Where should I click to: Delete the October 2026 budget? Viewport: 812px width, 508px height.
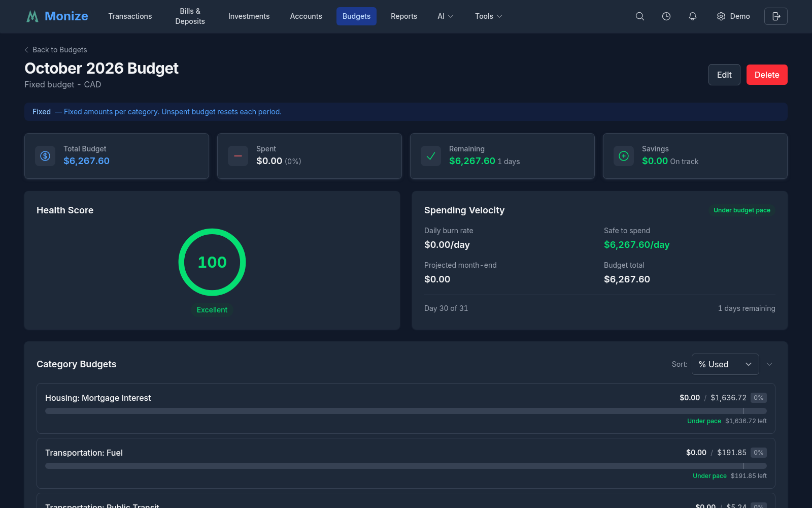[767, 75]
